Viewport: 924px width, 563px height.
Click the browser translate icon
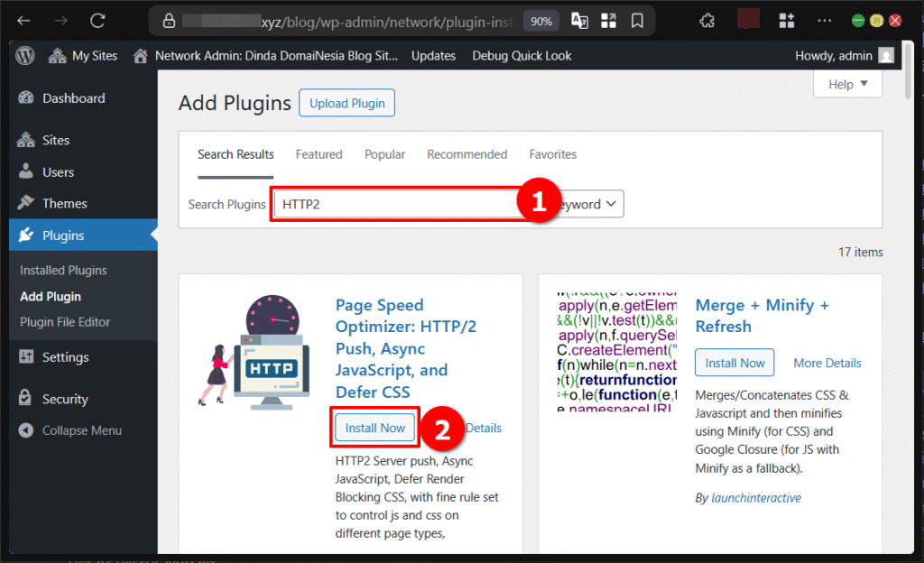pos(578,20)
